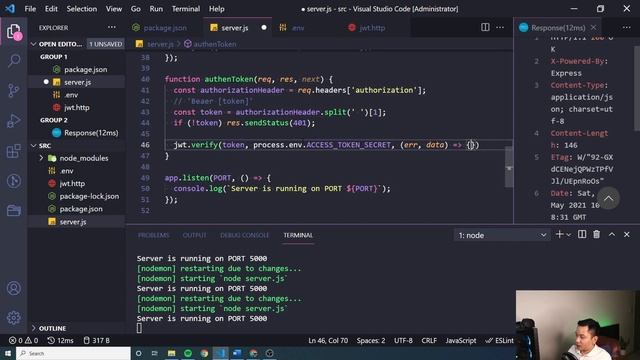
Task: Open the Explorer view in activity bar
Action: [14, 32]
